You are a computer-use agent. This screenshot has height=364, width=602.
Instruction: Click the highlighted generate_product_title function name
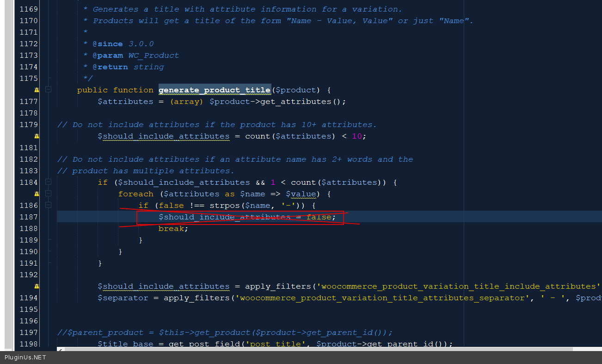point(215,90)
